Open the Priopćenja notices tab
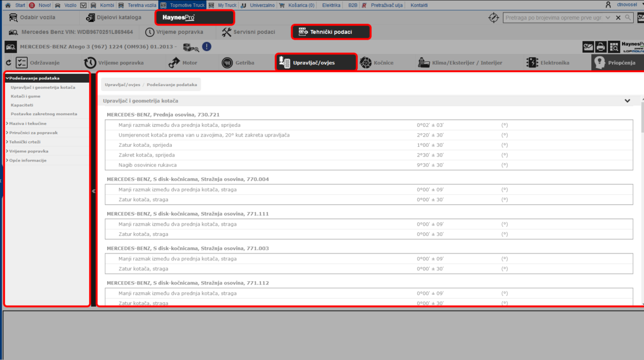The image size is (644, 360). (617, 63)
